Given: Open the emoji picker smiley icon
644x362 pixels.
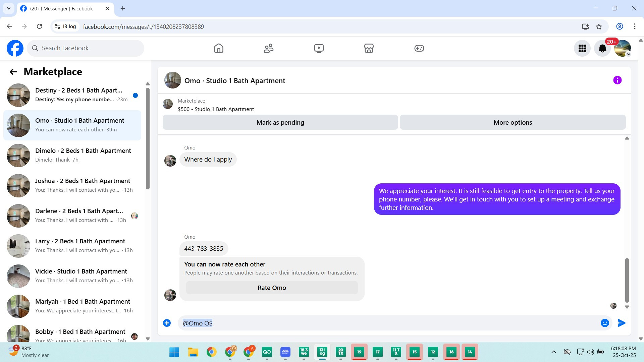Looking at the screenshot, I should 605,323.
